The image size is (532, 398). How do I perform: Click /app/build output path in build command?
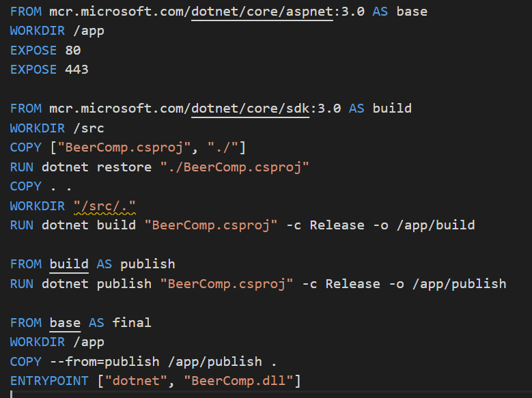[x=436, y=225]
